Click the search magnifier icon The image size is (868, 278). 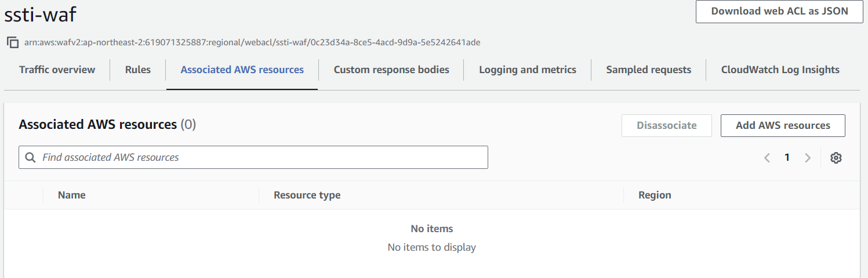(30, 157)
